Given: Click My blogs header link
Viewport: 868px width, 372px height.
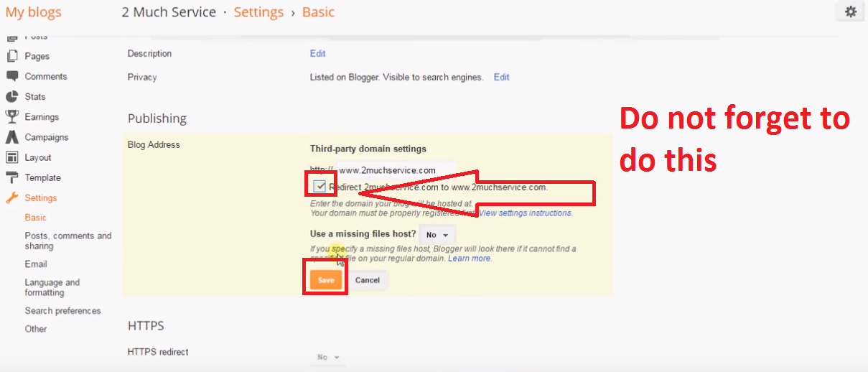Looking at the screenshot, I should point(34,12).
